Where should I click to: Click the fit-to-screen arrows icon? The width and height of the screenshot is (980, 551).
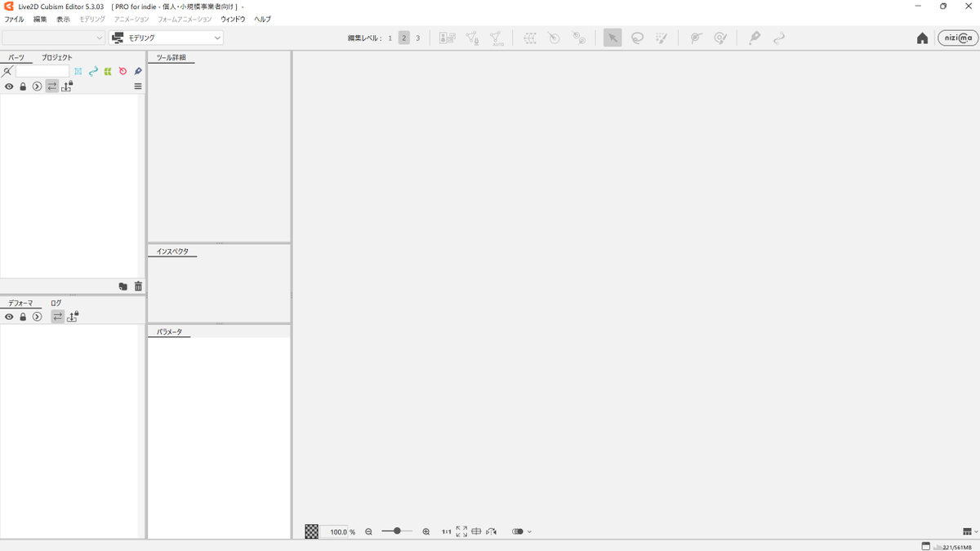pyautogui.click(x=461, y=531)
